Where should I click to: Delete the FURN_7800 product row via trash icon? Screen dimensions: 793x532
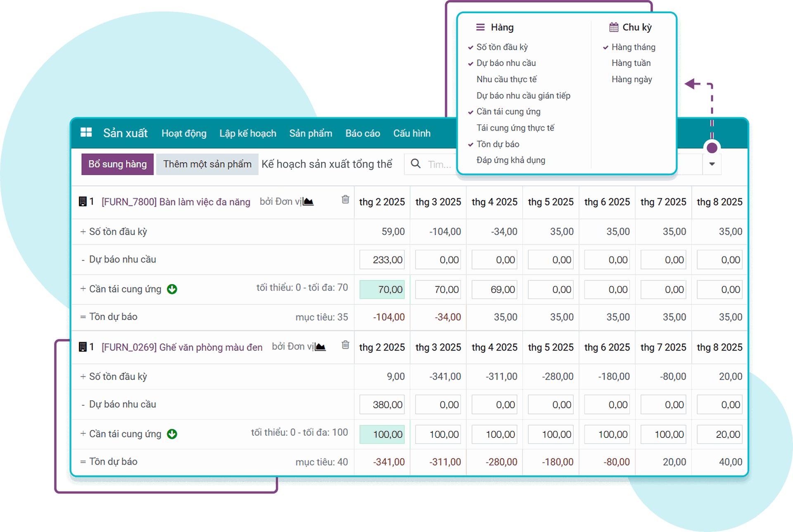tap(345, 199)
